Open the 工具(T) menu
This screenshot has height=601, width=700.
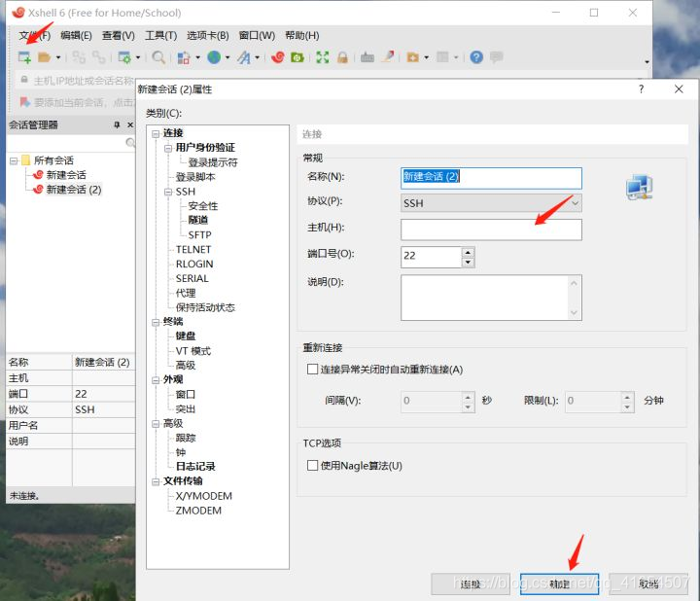pyautogui.click(x=160, y=35)
